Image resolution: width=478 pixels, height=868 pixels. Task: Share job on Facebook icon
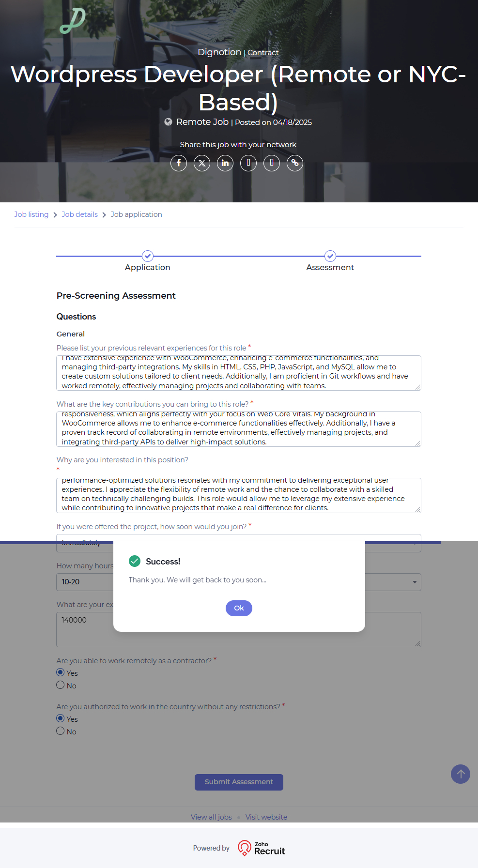[x=179, y=163]
